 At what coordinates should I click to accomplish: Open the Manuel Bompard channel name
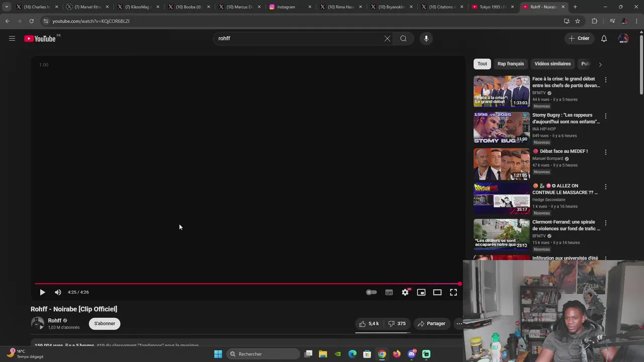tap(547, 159)
